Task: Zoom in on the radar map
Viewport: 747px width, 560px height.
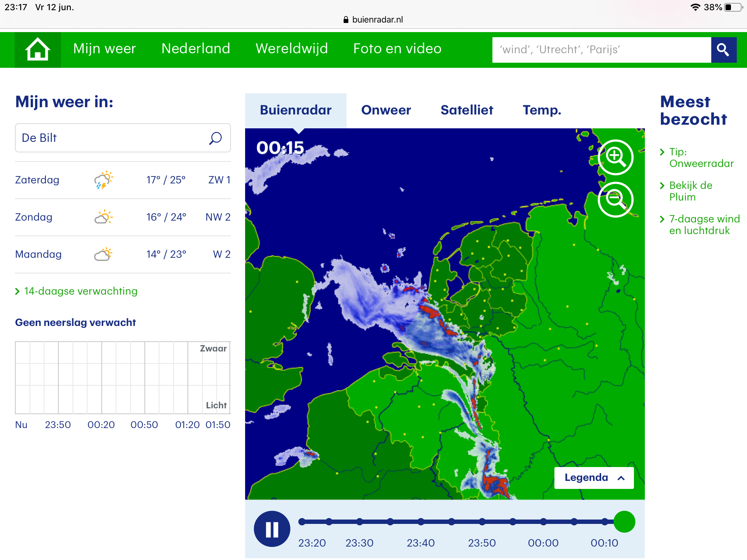Action: click(616, 157)
